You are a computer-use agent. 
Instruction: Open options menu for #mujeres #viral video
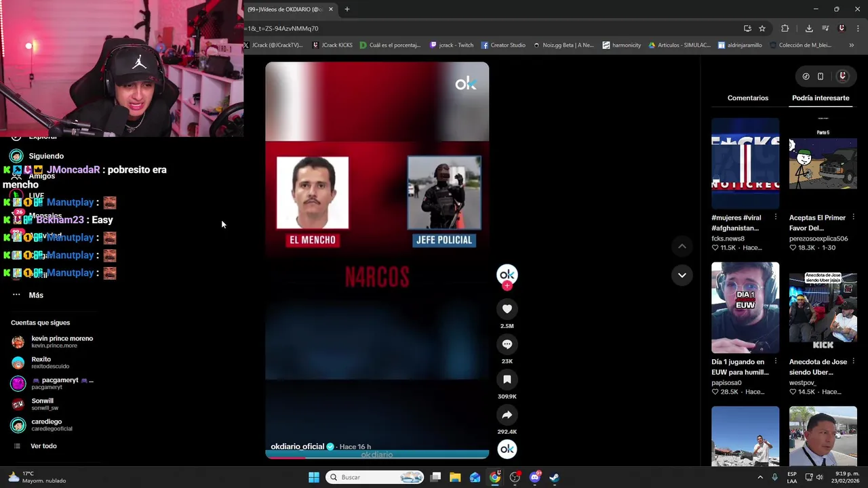[x=776, y=218]
